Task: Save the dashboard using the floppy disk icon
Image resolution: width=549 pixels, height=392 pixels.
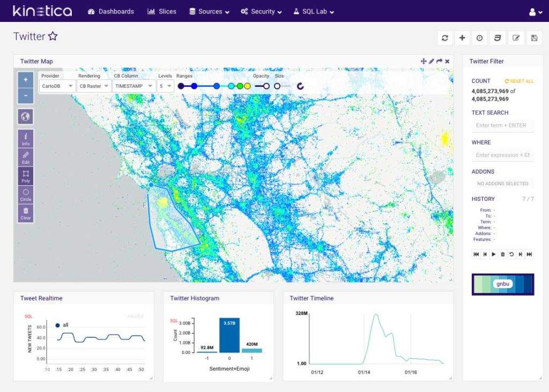Action: (534, 38)
